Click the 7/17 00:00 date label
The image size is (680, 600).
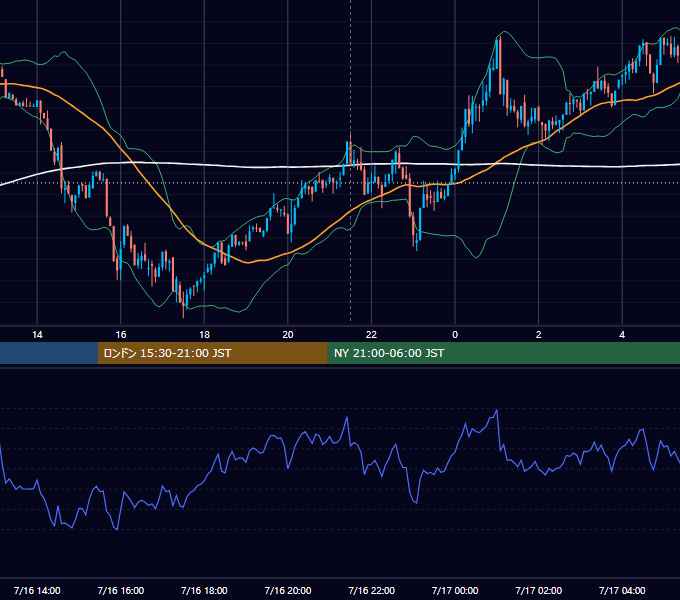pos(455,590)
